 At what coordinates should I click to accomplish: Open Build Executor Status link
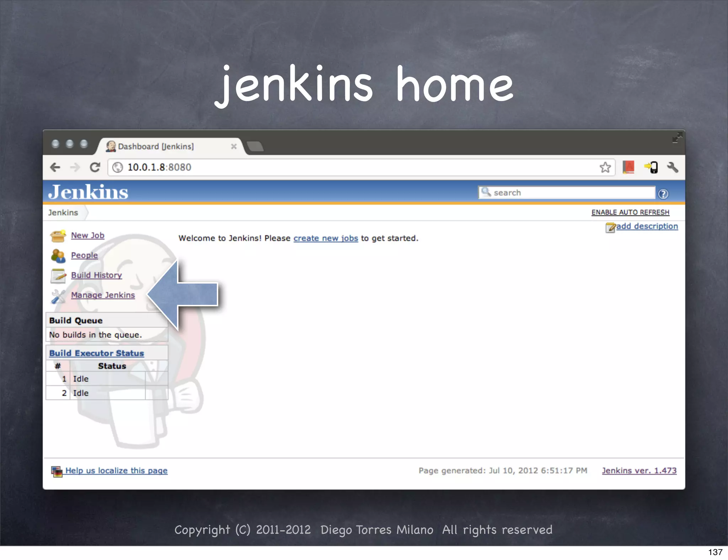tap(96, 353)
